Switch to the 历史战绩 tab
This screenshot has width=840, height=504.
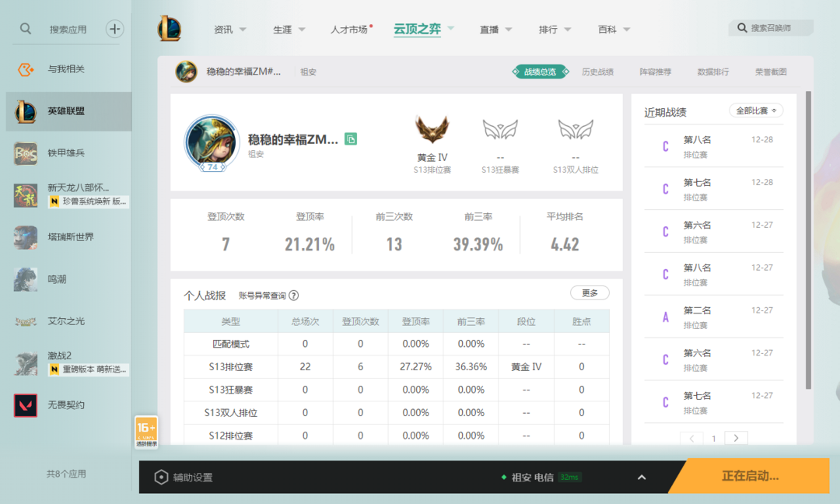tap(598, 72)
